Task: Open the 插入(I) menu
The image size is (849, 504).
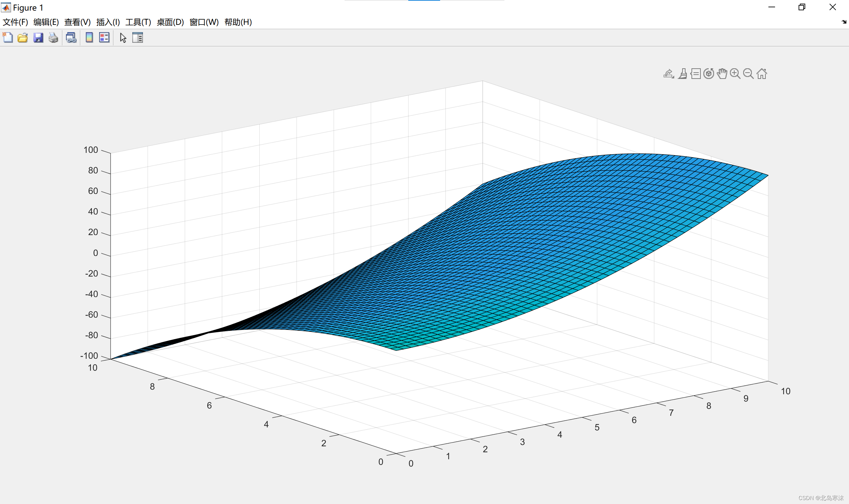Action: click(108, 22)
